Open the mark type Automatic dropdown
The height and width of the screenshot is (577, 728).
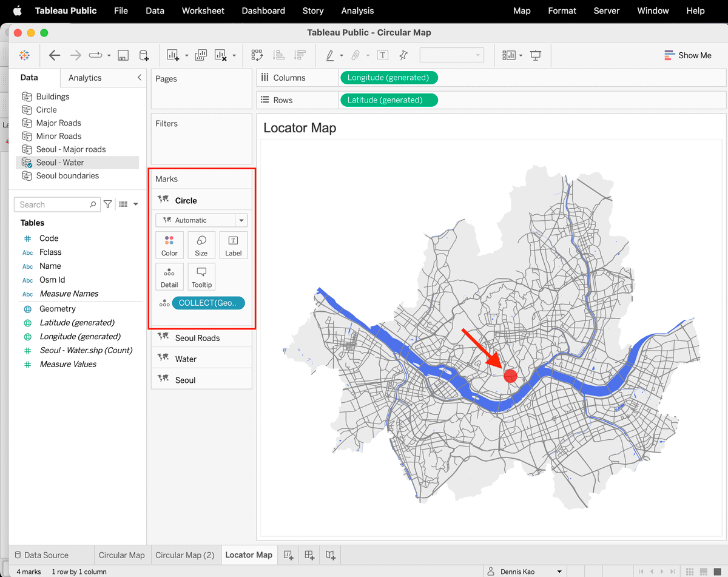point(201,220)
